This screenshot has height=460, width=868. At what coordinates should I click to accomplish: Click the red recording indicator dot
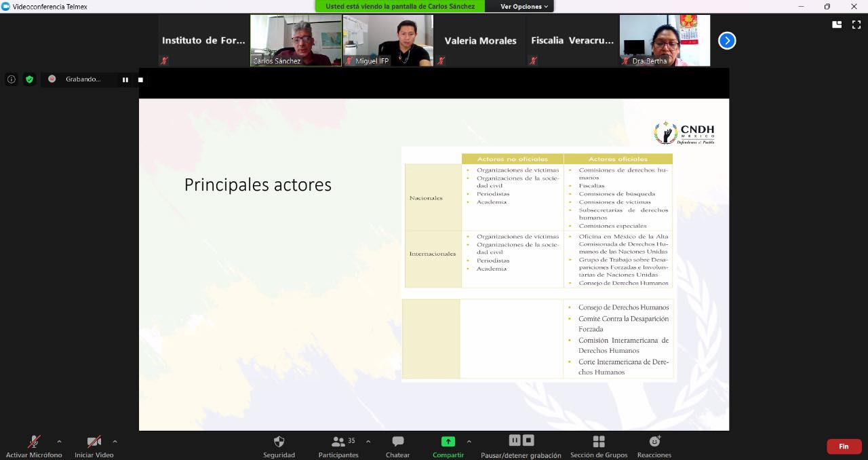(52, 79)
